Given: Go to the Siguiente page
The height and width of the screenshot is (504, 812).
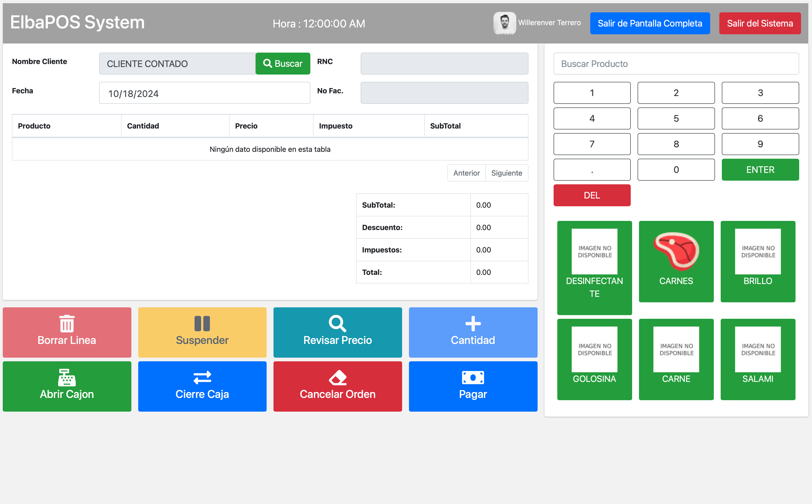Looking at the screenshot, I should coord(507,173).
